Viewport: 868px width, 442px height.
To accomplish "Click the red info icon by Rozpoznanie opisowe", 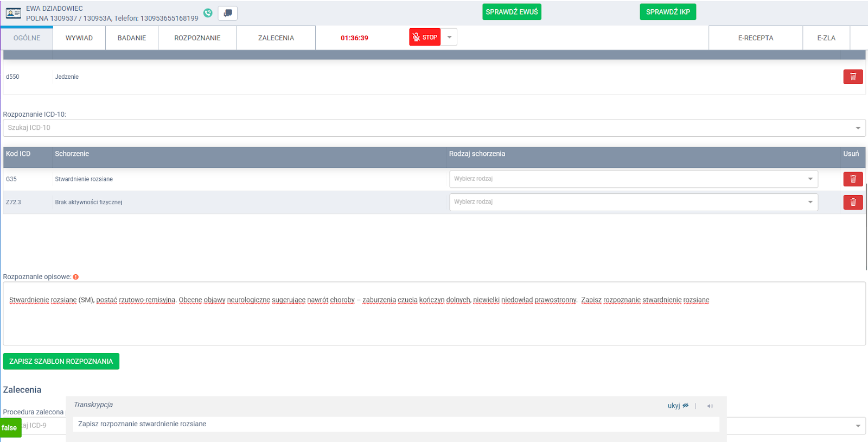I will tap(76, 277).
